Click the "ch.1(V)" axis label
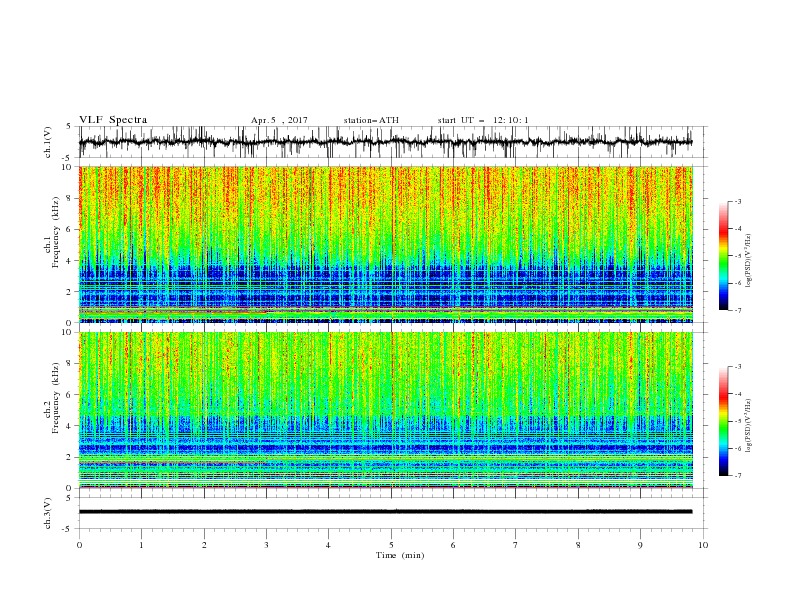Viewport: 792px width, 612px height. (48, 142)
